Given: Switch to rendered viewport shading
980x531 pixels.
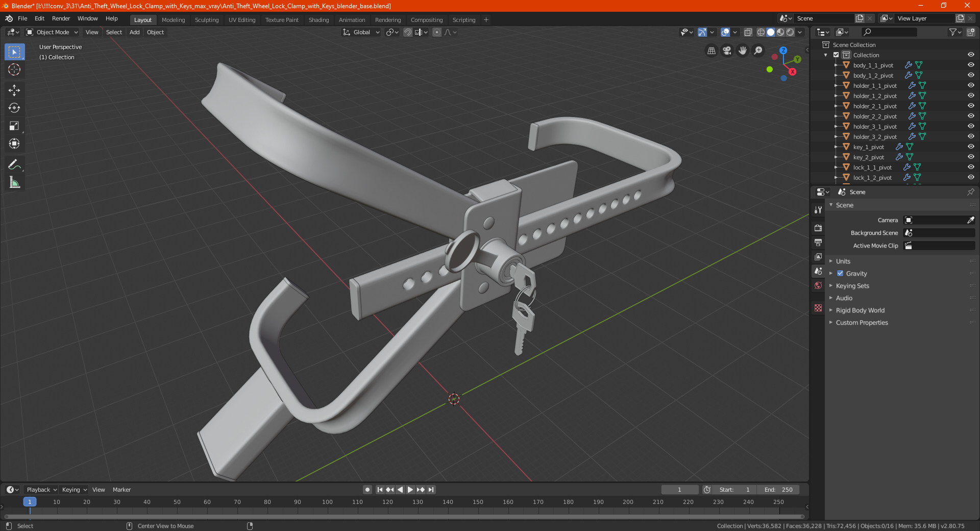Looking at the screenshot, I should click(790, 32).
